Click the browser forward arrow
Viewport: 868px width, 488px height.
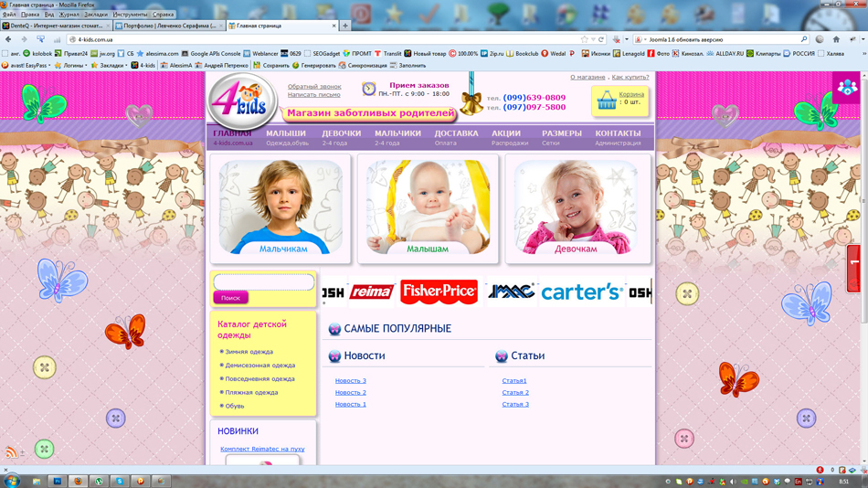(24, 39)
